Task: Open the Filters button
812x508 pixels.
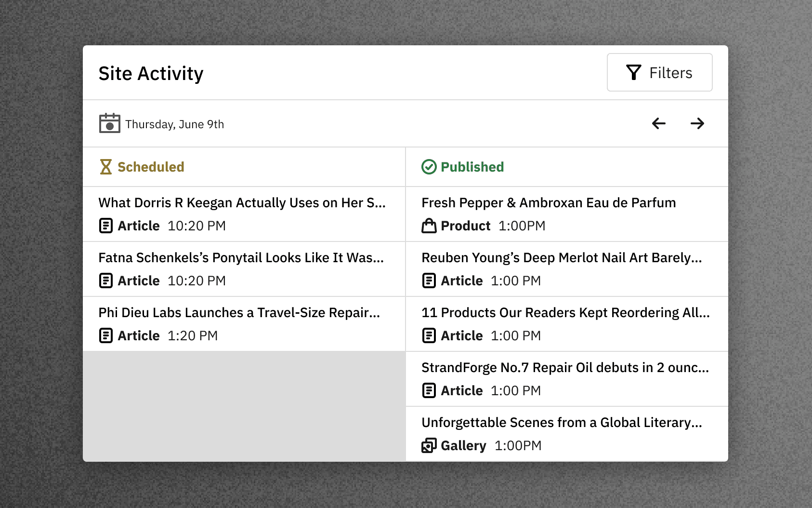Action: (659, 72)
